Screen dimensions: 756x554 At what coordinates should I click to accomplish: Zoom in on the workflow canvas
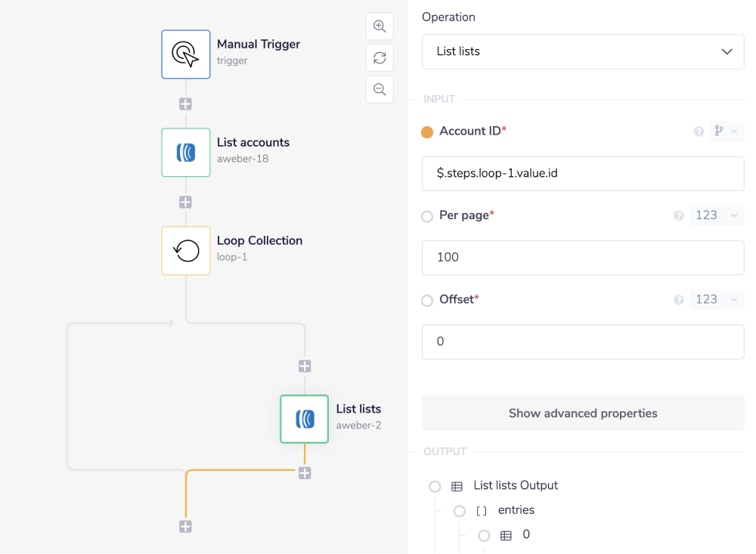[380, 26]
